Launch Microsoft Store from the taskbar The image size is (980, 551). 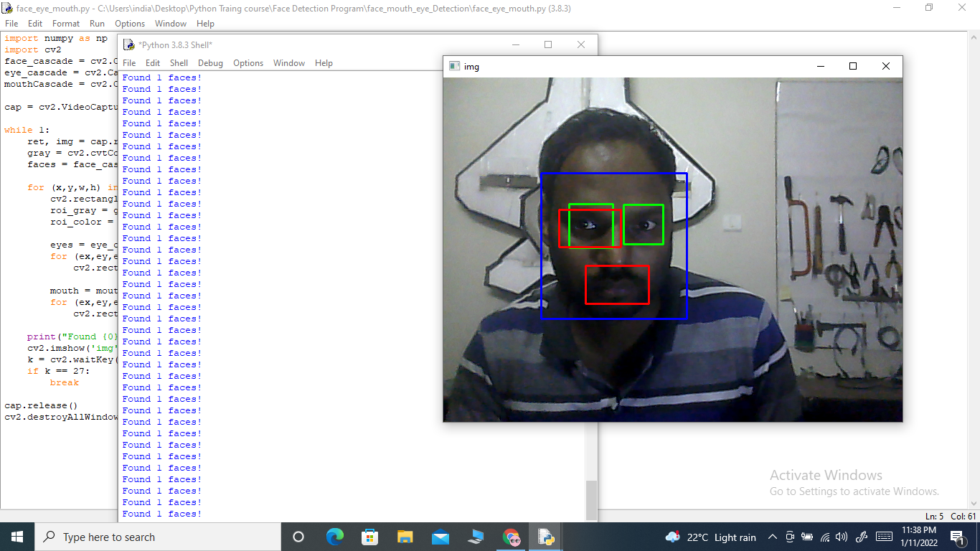[x=370, y=537]
